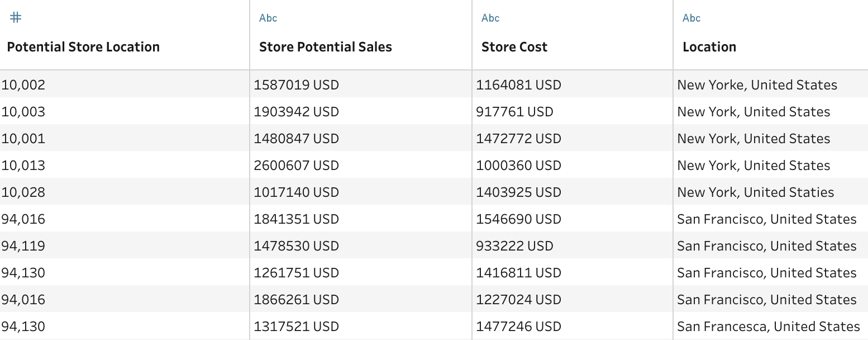This screenshot has width=868, height=340.
Task: Change the Store Cost Abc type icon
Action: [490, 18]
